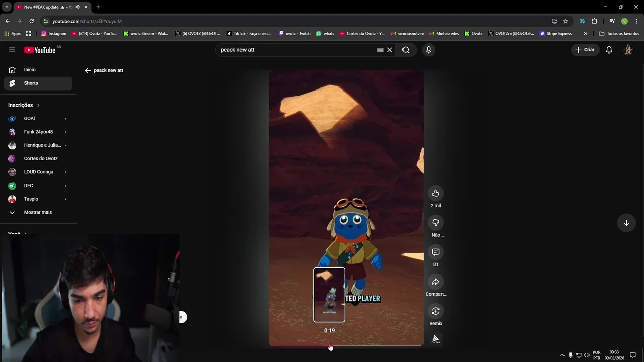Open the Cortes do Ovotz channel
The height and width of the screenshot is (362, 644).
point(38,158)
